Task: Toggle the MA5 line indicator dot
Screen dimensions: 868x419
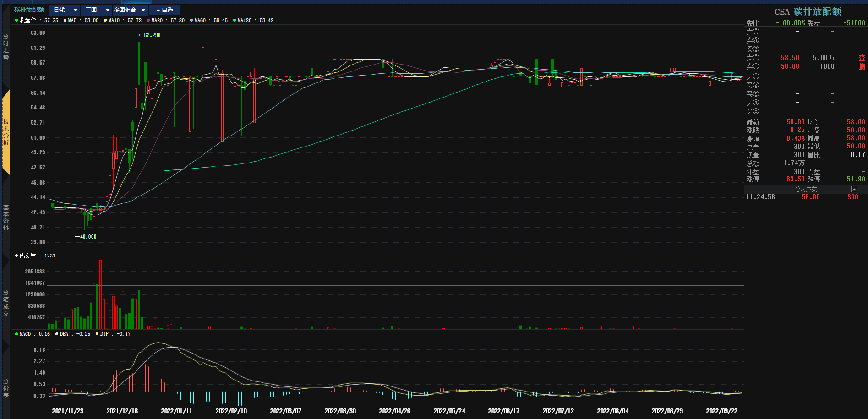Action: pos(65,21)
